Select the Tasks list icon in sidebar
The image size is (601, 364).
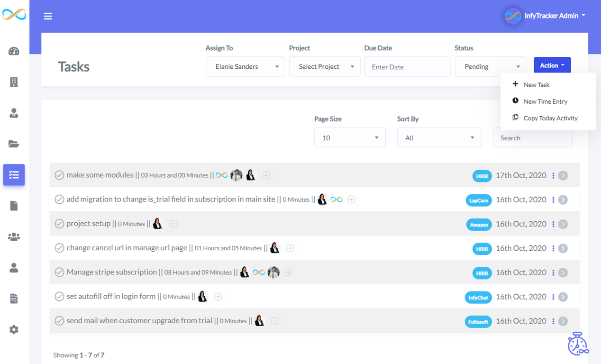(x=14, y=175)
